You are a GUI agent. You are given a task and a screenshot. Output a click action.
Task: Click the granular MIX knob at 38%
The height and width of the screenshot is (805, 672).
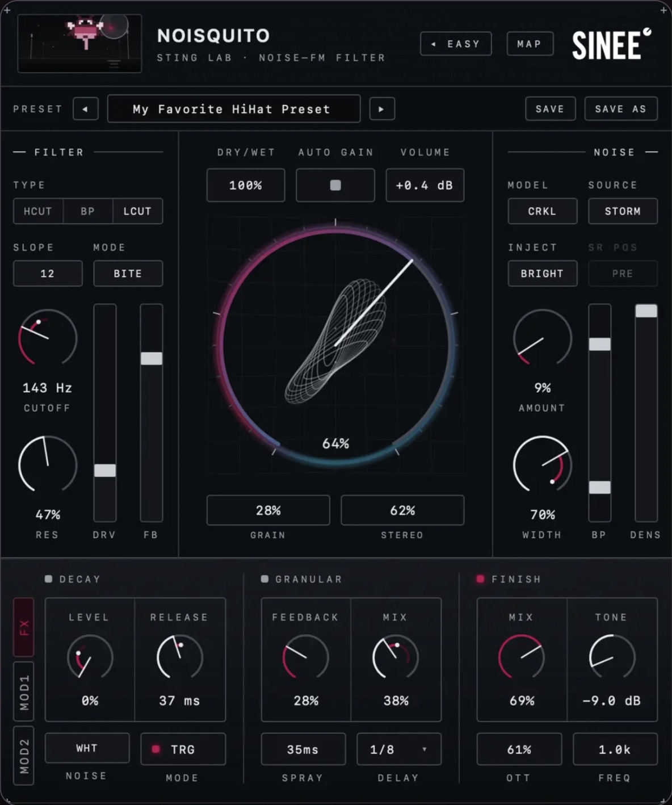(x=396, y=657)
